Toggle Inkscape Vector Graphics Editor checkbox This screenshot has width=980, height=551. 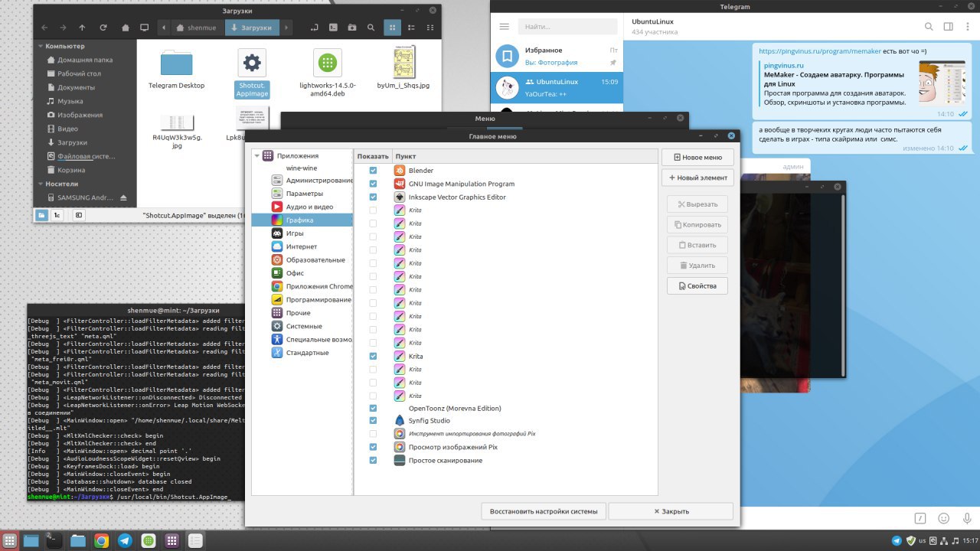point(373,197)
